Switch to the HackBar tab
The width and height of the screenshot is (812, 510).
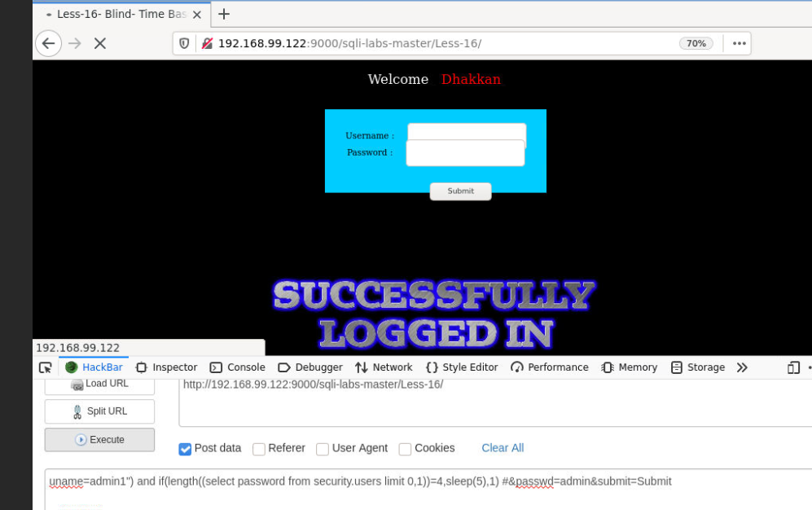94,367
